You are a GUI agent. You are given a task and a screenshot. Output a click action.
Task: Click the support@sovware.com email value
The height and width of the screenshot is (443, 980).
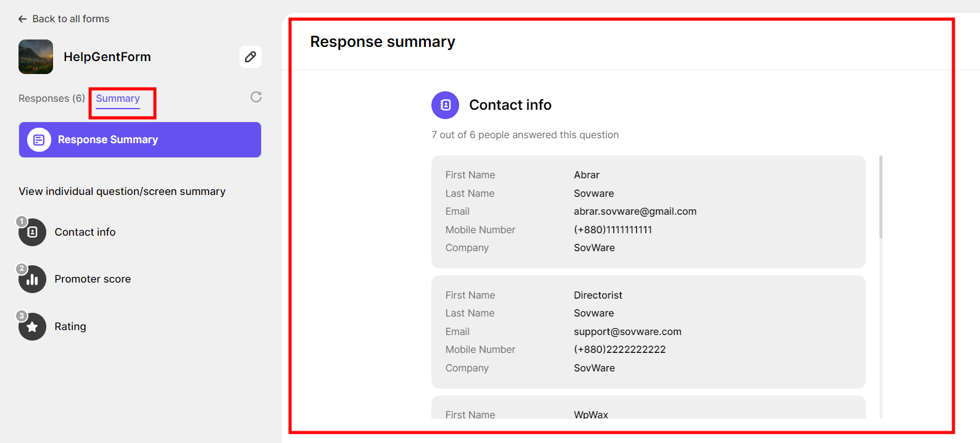pyautogui.click(x=628, y=332)
